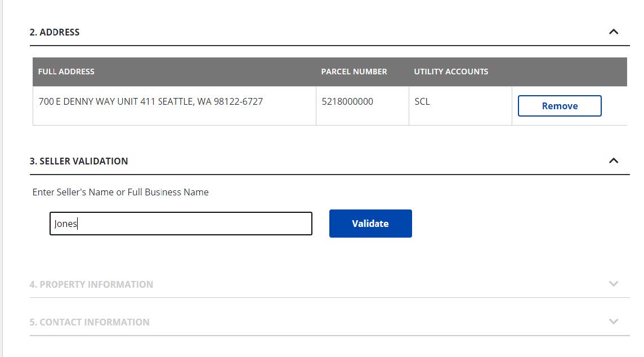Remove the 700 E Denny Way address
The width and height of the screenshot is (644, 357).
pyautogui.click(x=559, y=106)
